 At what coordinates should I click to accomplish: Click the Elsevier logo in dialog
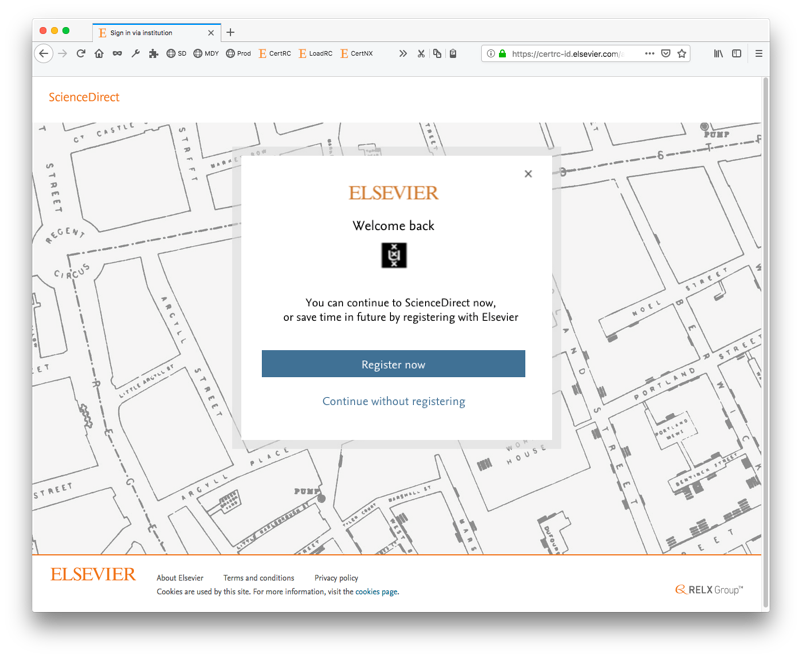393,193
